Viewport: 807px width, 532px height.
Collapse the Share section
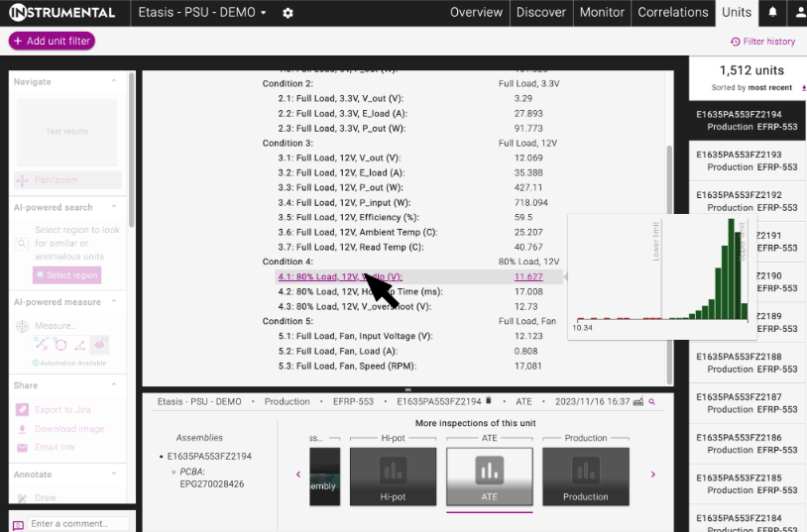click(114, 384)
